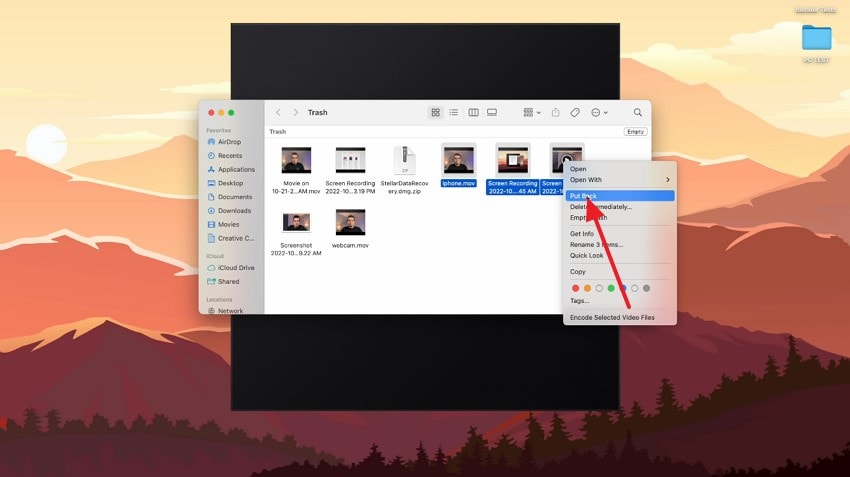Image resolution: width=850 pixels, height=477 pixels.
Task: Choose Empty Trash in context menu
Action: pyautogui.click(x=620, y=217)
